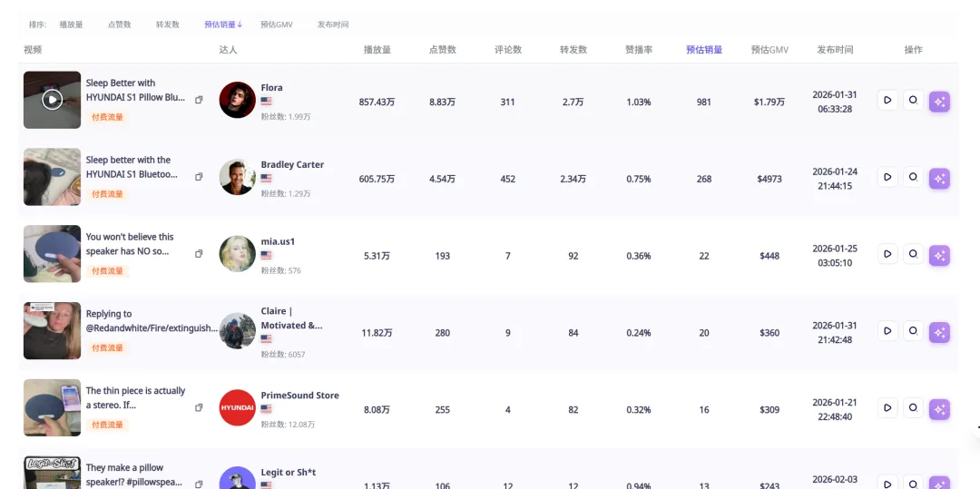Image resolution: width=980 pixels, height=489 pixels.
Task: Sort the list by 发布时间 in the sort bar
Action: click(332, 24)
